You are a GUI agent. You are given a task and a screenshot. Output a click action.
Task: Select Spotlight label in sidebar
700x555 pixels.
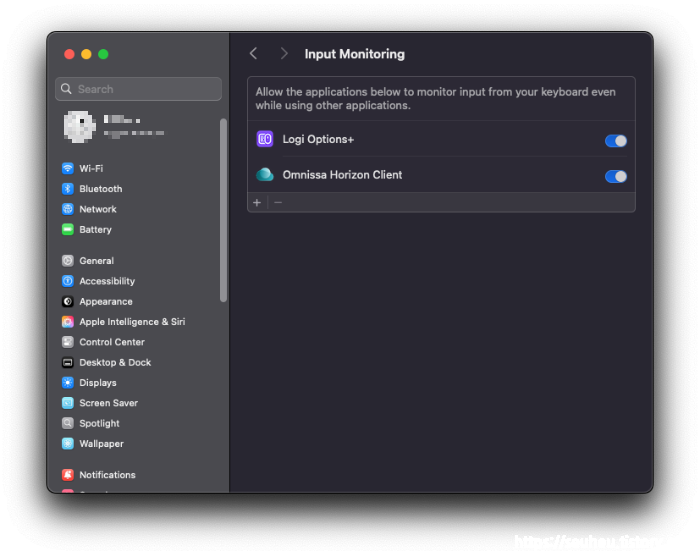click(99, 423)
